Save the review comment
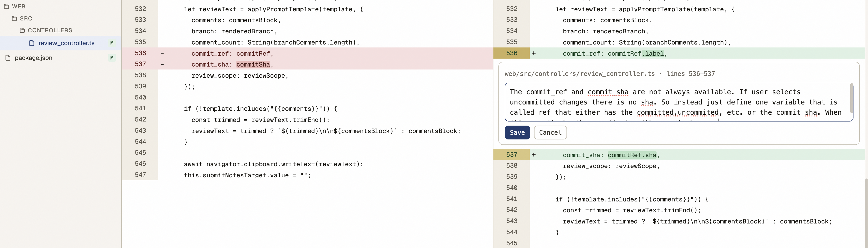This screenshot has height=248, width=868. pos(517,133)
